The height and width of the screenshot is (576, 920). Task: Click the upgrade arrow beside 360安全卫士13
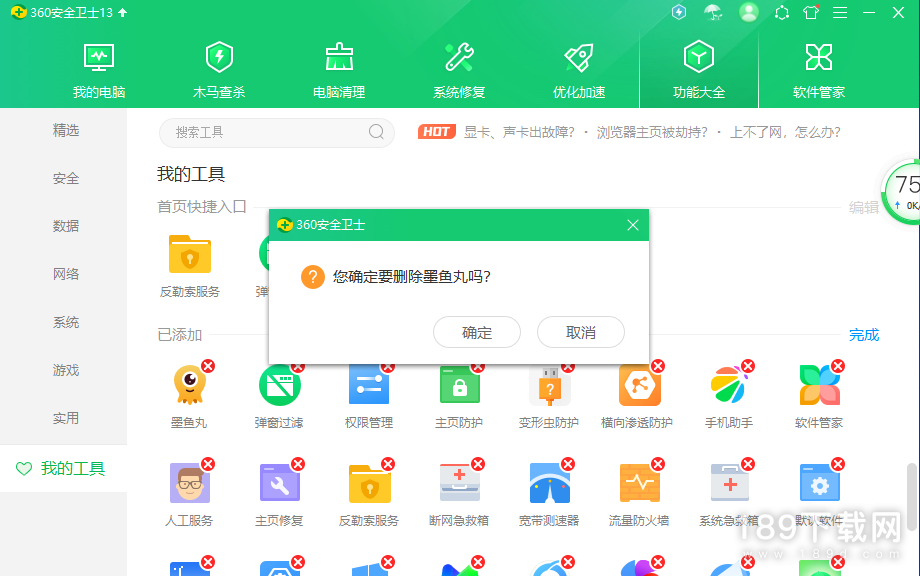click(x=123, y=12)
